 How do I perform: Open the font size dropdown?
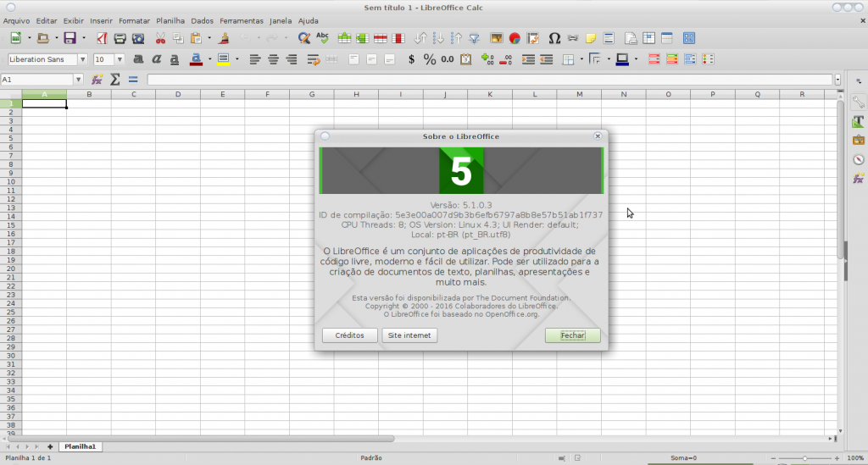(x=119, y=59)
